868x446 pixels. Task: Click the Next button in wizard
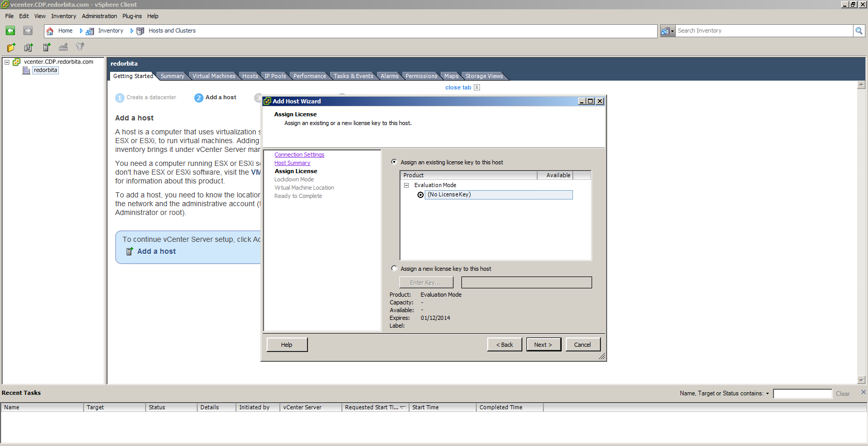543,345
